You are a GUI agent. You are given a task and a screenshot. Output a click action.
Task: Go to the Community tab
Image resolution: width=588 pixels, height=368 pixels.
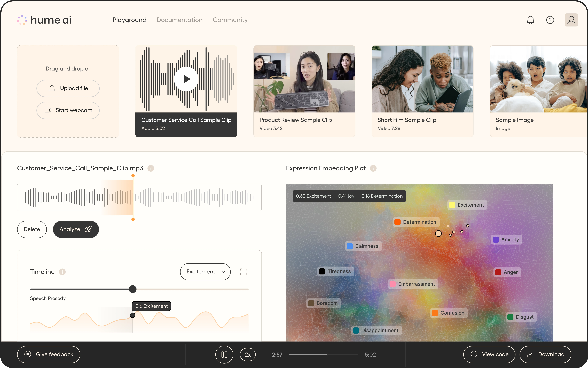point(230,20)
